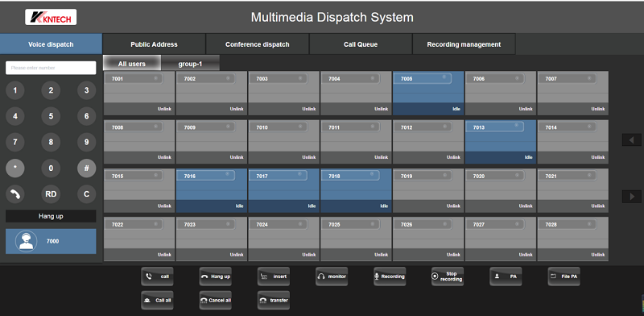The width and height of the screenshot is (644, 316).
Task: Dial digit 3 on the keypad
Action: click(x=86, y=90)
